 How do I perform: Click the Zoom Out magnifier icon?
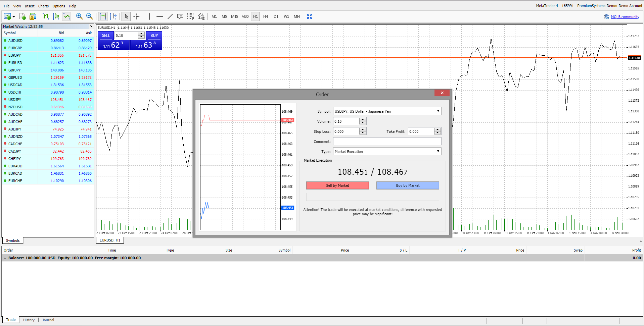click(89, 16)
